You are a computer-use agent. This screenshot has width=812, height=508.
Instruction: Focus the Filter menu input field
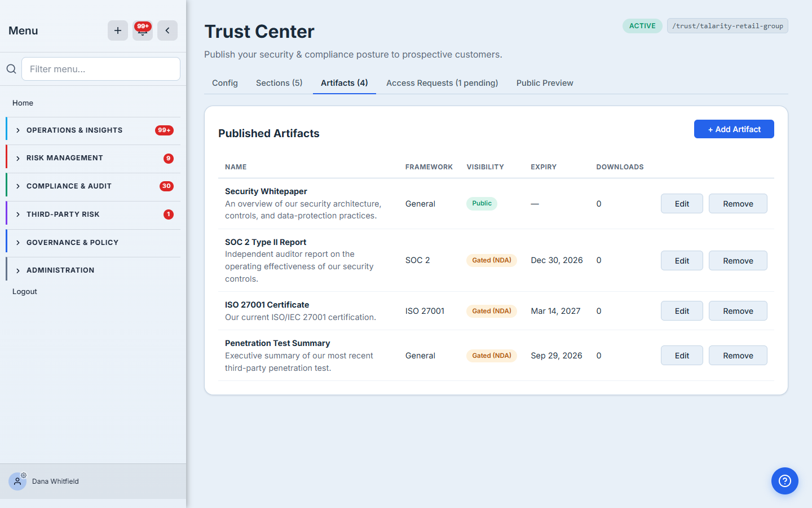[x=101, y=69]
